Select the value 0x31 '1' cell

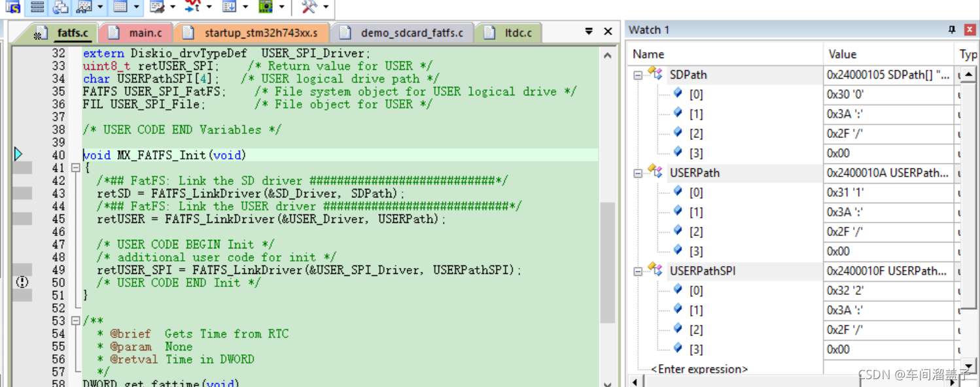click(x=888, y=192)
